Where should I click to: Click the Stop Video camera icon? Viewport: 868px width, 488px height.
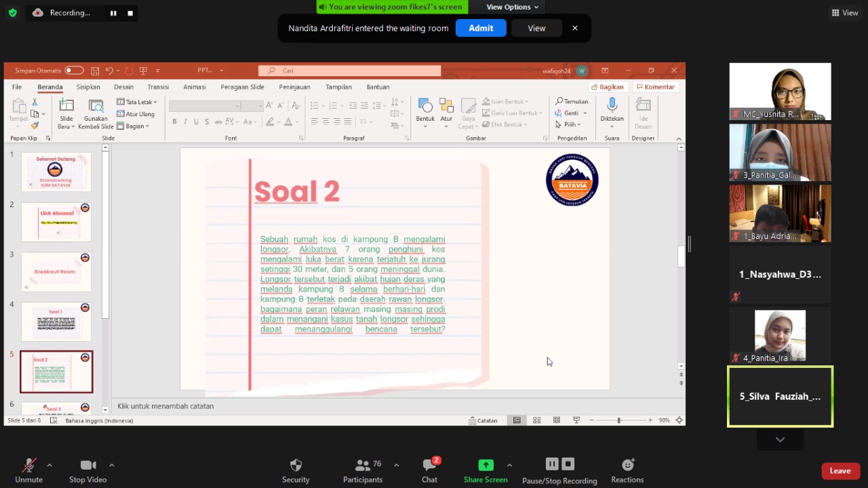coord(88,466)
